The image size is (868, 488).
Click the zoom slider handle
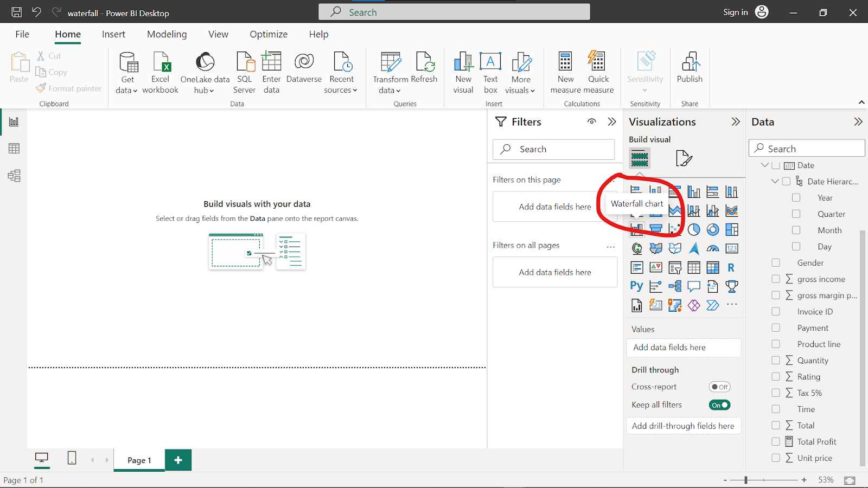(x=746, y=480)
